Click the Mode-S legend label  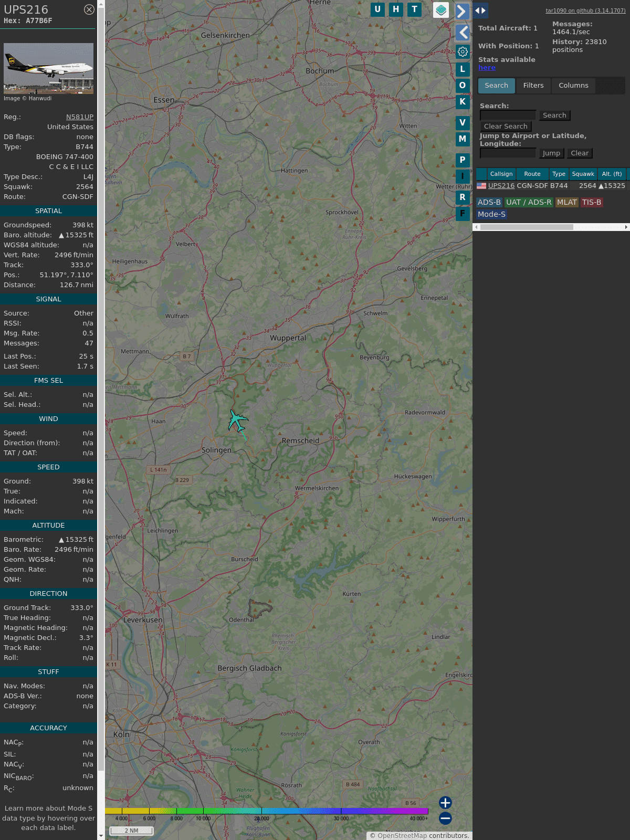coord(491,214)
